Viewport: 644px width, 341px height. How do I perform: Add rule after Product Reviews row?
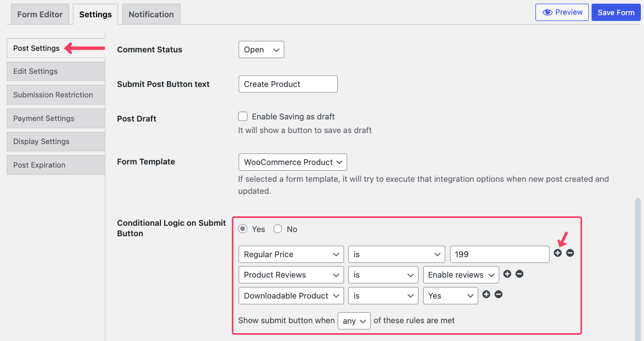[507, 274]
